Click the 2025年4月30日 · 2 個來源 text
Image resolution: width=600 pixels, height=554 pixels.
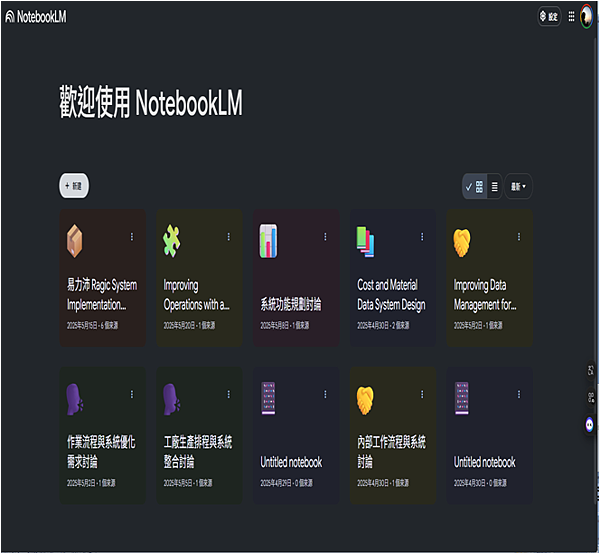point(383,326)
